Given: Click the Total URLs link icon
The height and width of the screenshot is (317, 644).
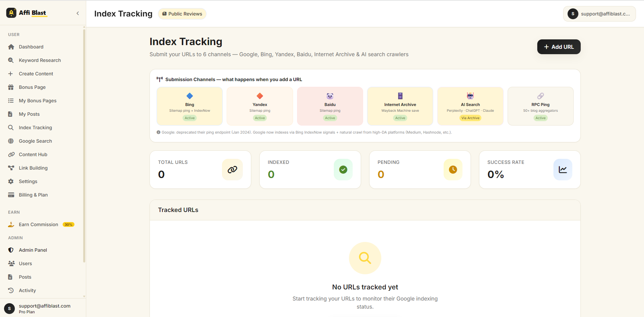Looking at the screenshot, I should coord(232,170).
